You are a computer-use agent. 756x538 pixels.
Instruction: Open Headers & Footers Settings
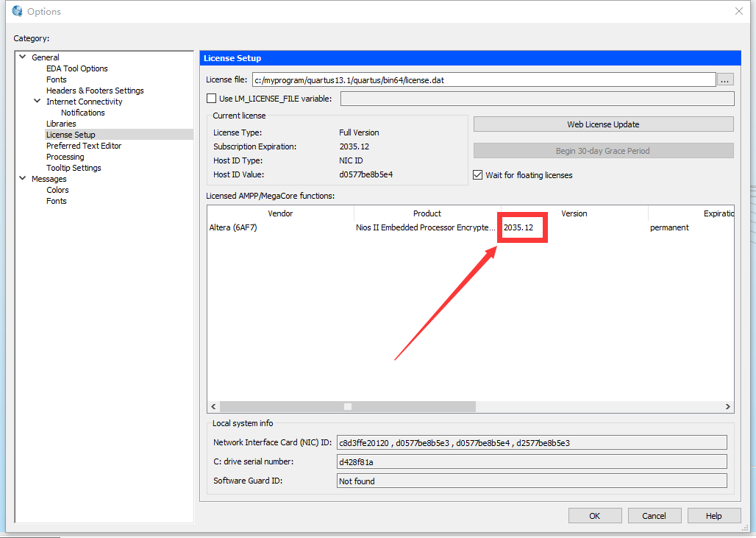coord(95,91)
